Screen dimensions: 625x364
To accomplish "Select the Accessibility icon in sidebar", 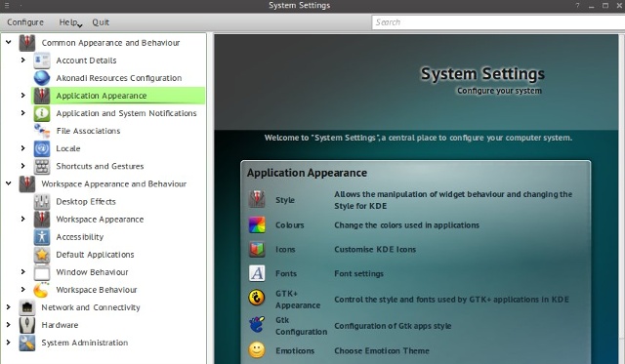I will coord(42,237).
